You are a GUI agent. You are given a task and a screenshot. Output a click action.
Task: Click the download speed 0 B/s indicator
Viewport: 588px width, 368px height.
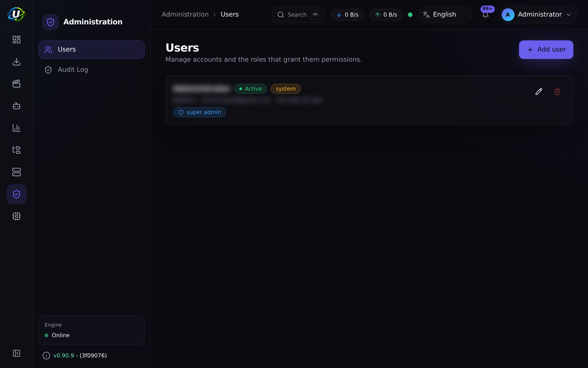(347, 14)
